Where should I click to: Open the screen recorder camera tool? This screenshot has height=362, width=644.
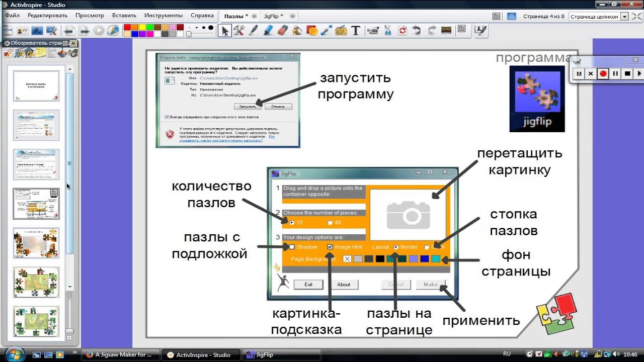(x=373, y=31)
